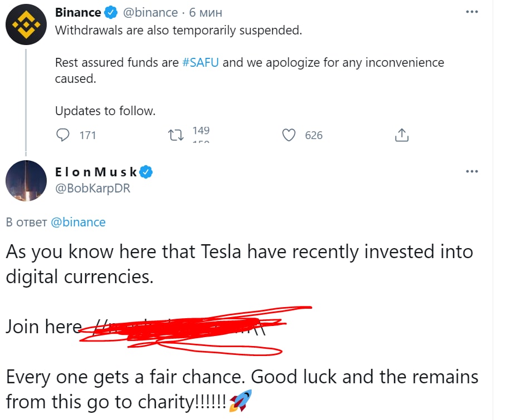Like the Binance tweet with the heart icon
Viewport: 511px width, 420px height.
pyautogui.click(x=289, y=135)
